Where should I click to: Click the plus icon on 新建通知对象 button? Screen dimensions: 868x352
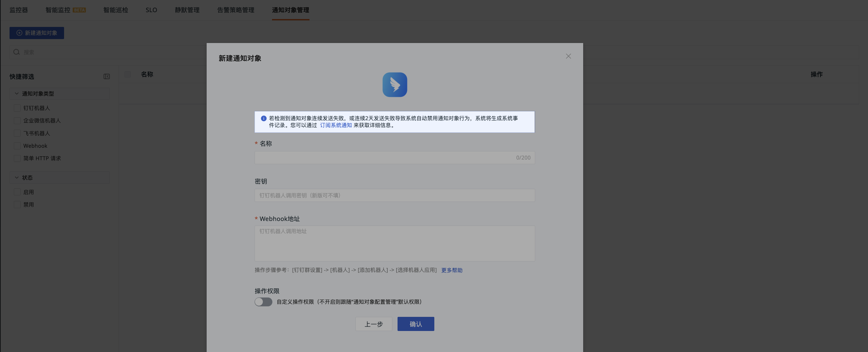click(x=19, y=33)
